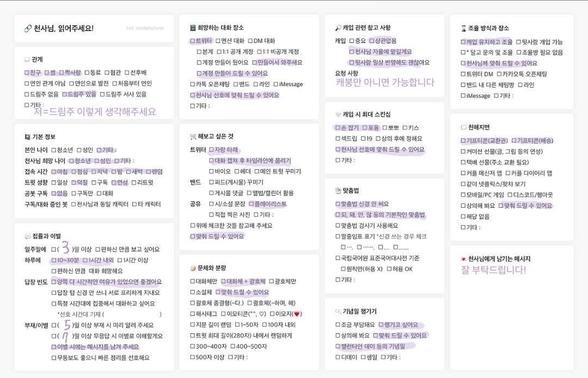Click the thought bubble icon beside "친해지면"
This screenshot has height=378, width=588.
463,127
